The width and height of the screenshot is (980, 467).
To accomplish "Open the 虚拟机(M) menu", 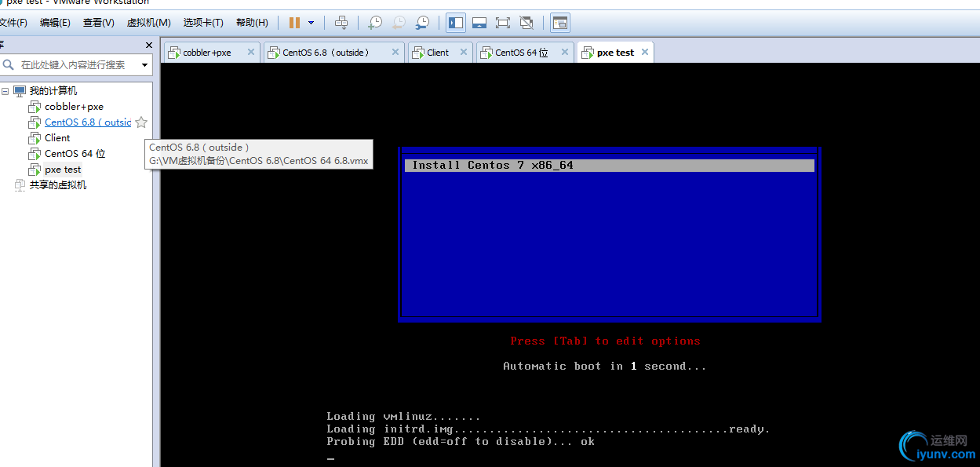I will click(x=149, y=23).
